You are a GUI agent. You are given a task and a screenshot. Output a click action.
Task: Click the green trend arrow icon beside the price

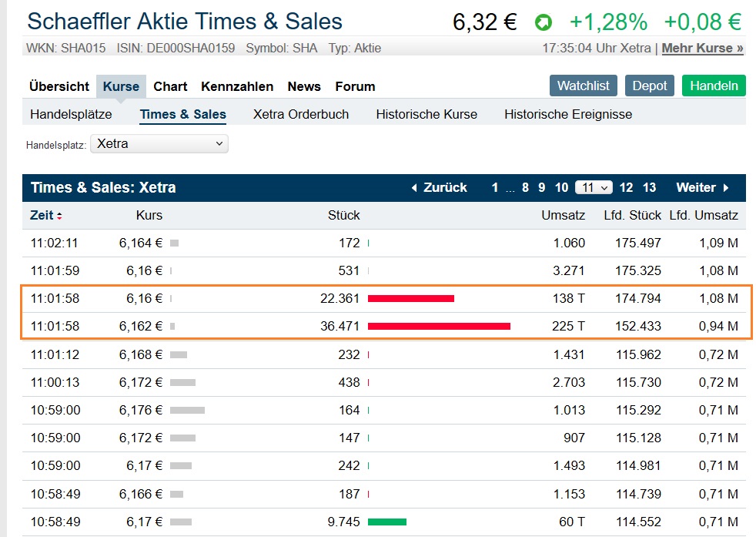(544, 22)
